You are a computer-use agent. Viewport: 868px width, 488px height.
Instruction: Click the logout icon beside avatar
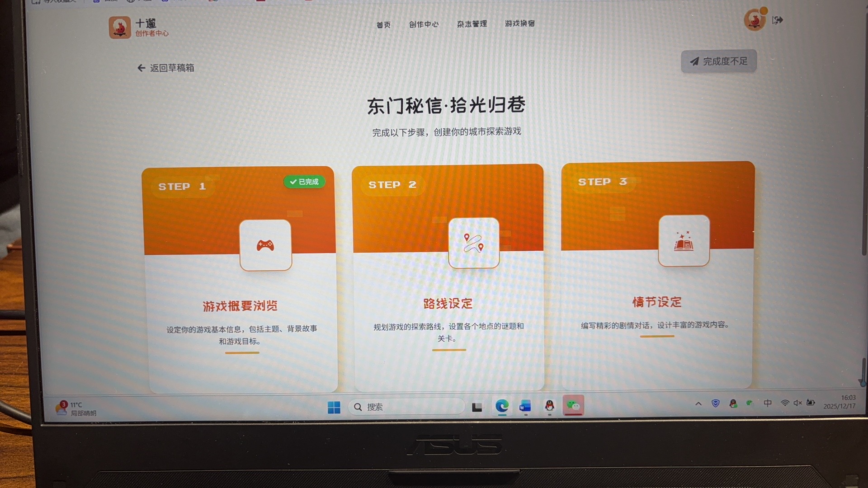click(x=777, y=20)
